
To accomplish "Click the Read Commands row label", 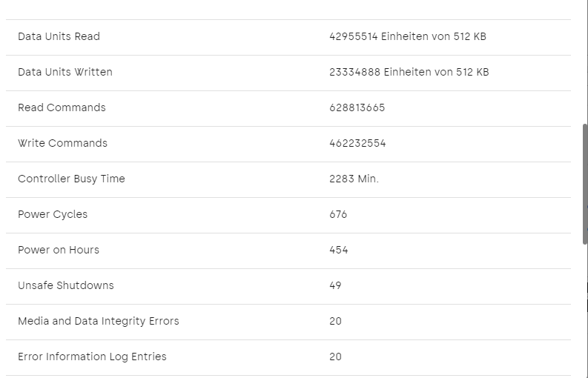I will point(62,107).
